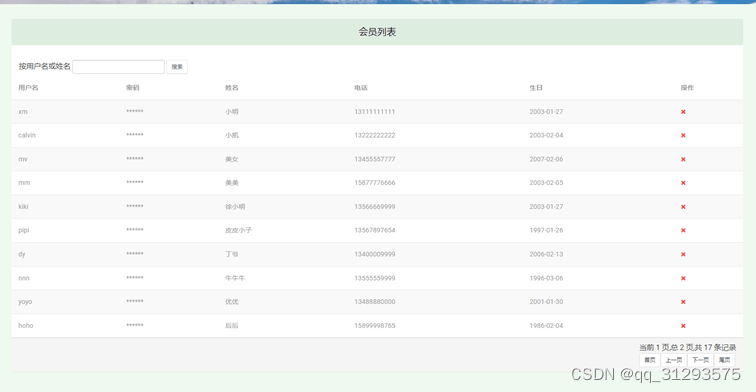Click phone number 13455557777

pos(375,159)
